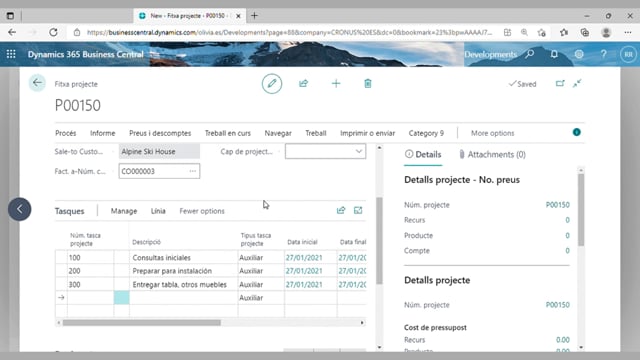The image size is (640, 360).
Task: Click the browser back button
Action: pyautogui.click(x=12, y=32)
